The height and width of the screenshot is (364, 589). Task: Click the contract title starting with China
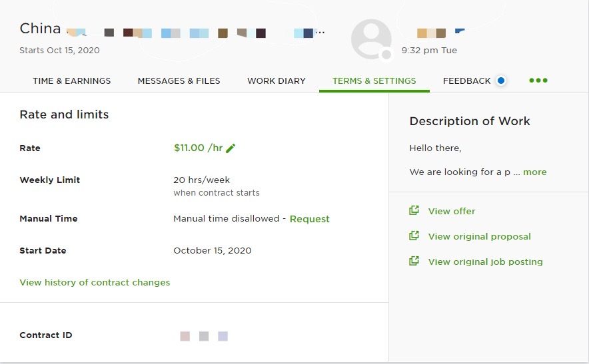click(x=172, y=29)
